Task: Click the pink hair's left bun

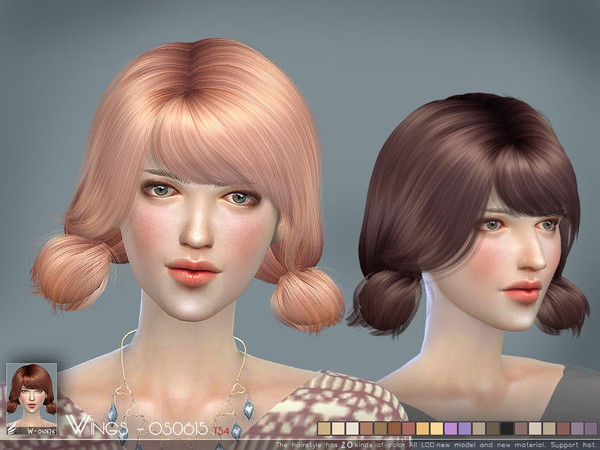Action: (68, 272)
